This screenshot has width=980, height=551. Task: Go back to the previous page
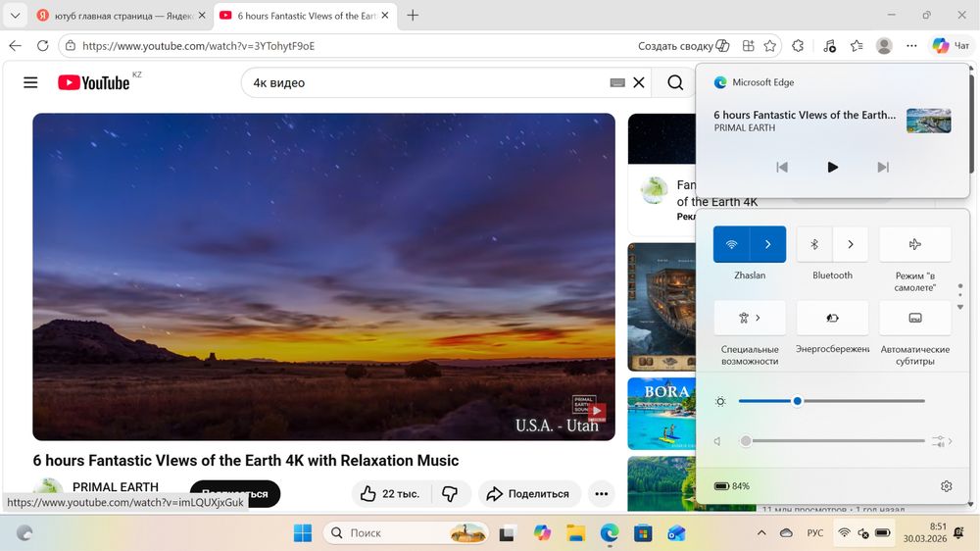[15, 46]
